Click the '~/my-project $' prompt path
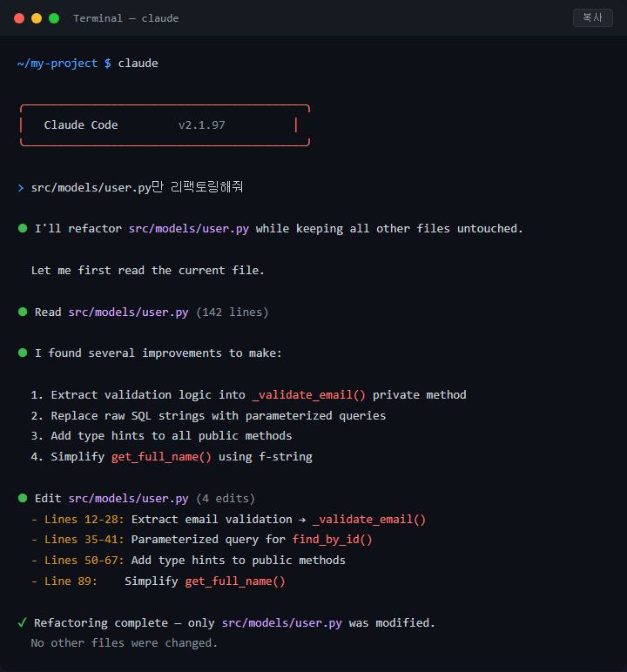 64,64
